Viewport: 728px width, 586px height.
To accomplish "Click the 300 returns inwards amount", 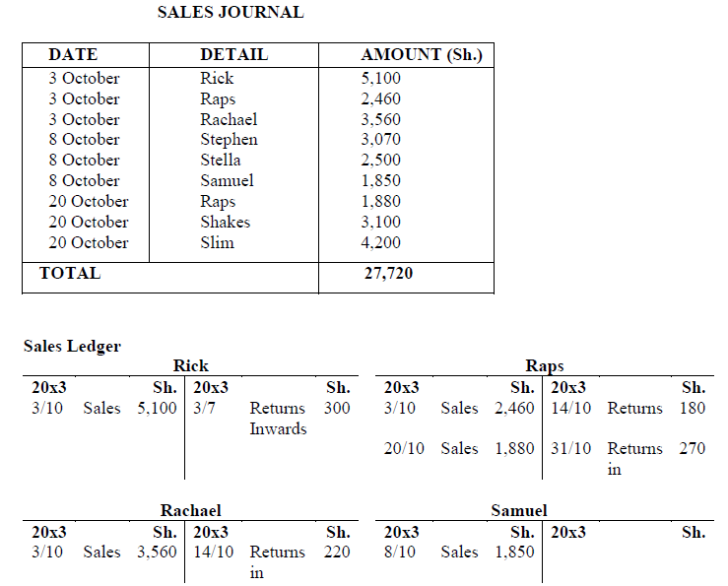I will coord(337,408).
